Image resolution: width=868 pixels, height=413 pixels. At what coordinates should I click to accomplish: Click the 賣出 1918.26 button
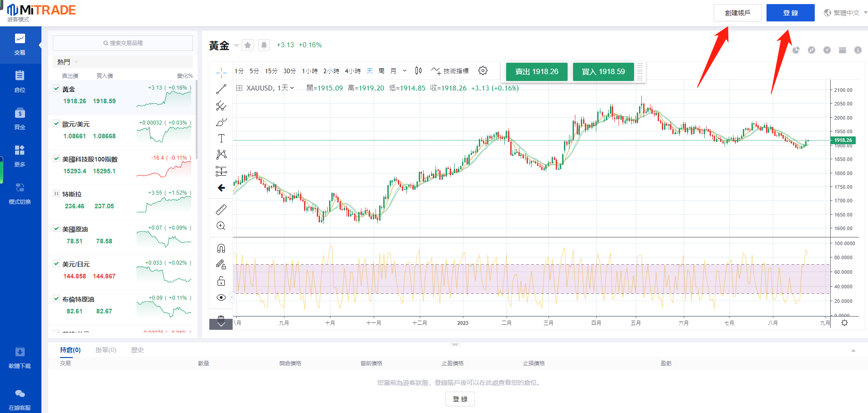(537, 72)
